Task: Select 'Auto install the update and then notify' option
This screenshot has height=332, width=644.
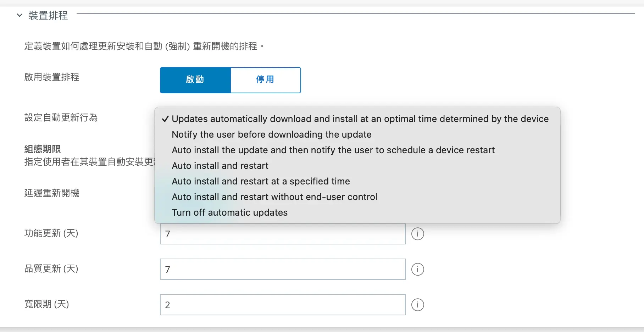Action: click(x=333, y=150)
